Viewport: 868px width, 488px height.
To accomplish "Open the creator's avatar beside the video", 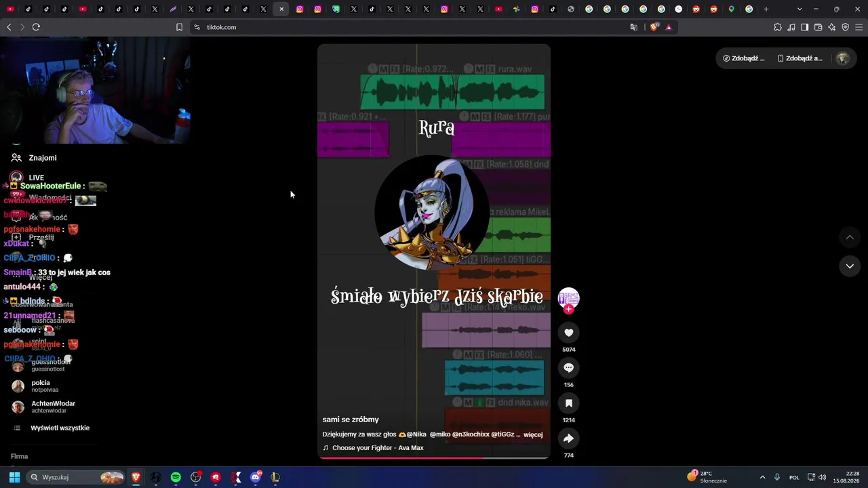I will (x=568, y=298).
